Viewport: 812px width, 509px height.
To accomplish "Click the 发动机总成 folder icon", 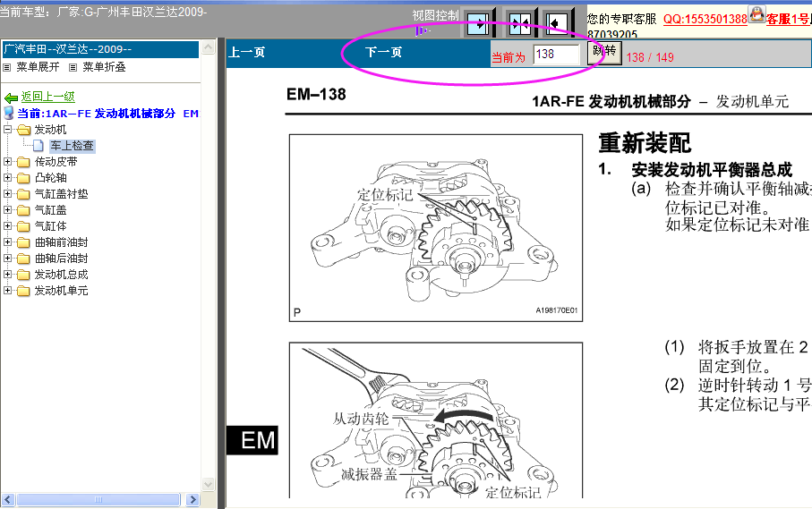I will tap(23, 274).
